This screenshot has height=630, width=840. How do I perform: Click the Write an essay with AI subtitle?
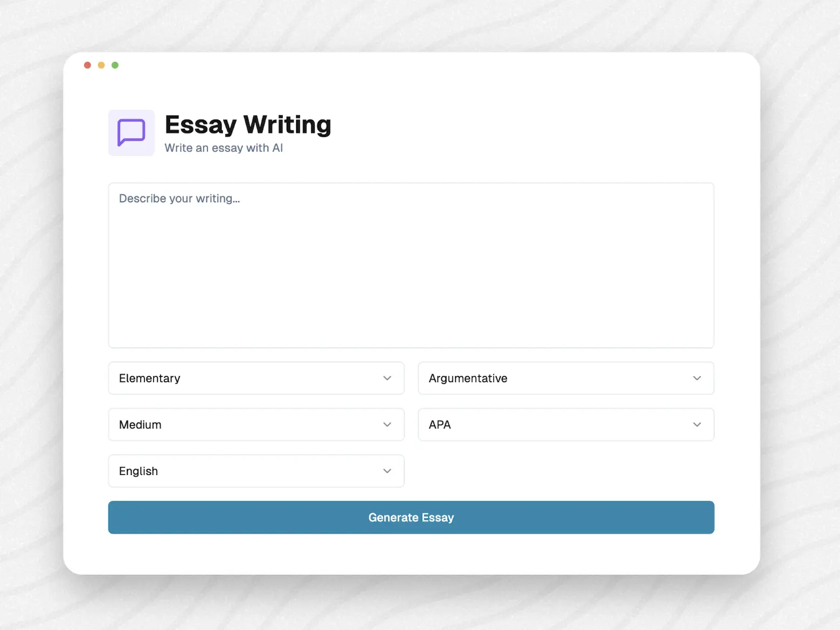point(223,148)
